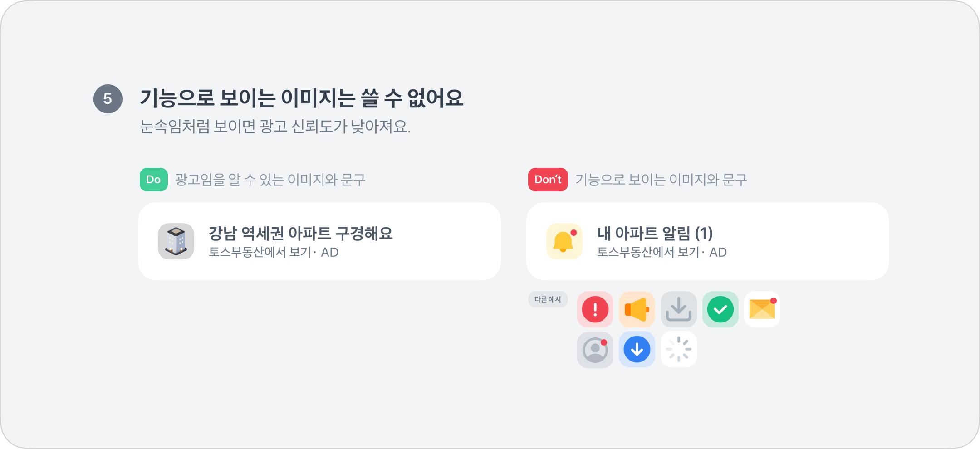Click the orange megaphone icon
The height and width of the screenshot is (449, 980).
637,309
